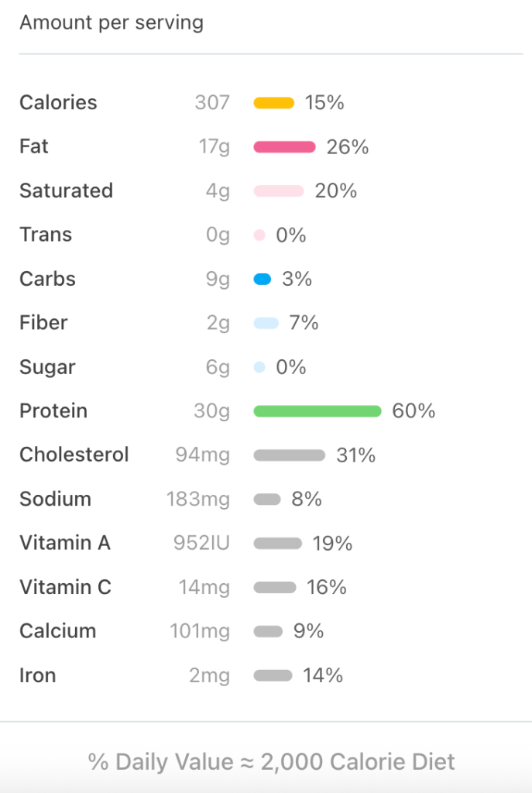Click the gray Cholesterol progress bar
Screen dimensions: 532x793
289,455
